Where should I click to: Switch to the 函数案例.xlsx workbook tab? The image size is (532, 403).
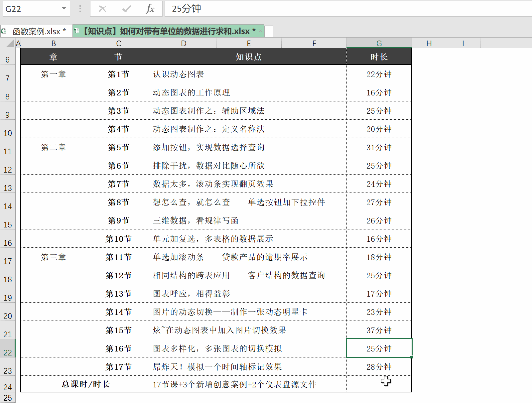[36, 31]
